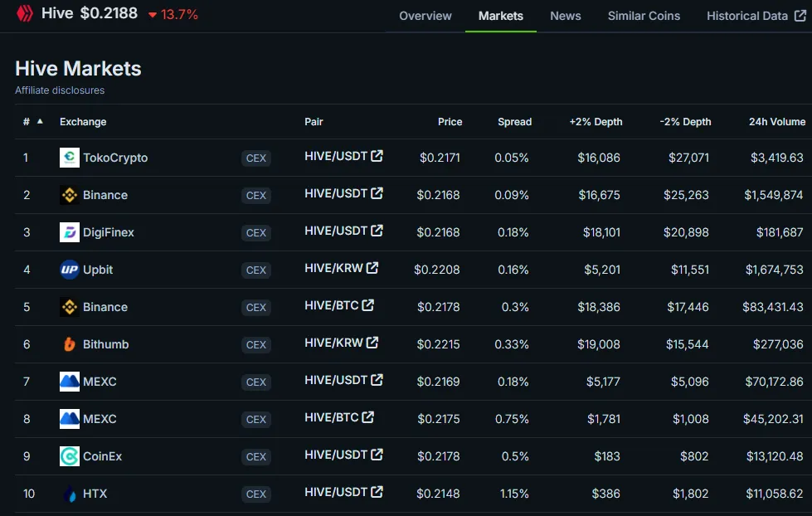This screenshot has height=516, width=812.
Task: Select the Markets tab
Action: click(x=501, y=16)
